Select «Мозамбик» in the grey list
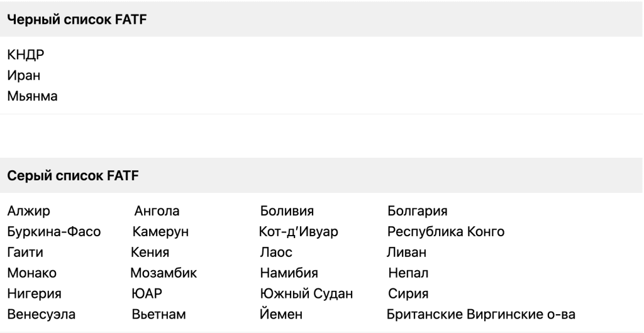Screen dimensions: 644x333 (164, 273)
